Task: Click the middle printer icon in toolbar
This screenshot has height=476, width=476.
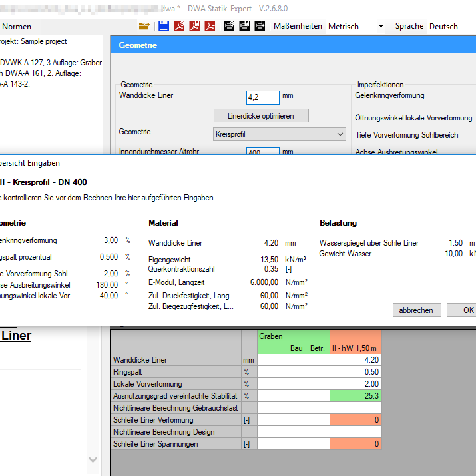Action: (244, 26)
